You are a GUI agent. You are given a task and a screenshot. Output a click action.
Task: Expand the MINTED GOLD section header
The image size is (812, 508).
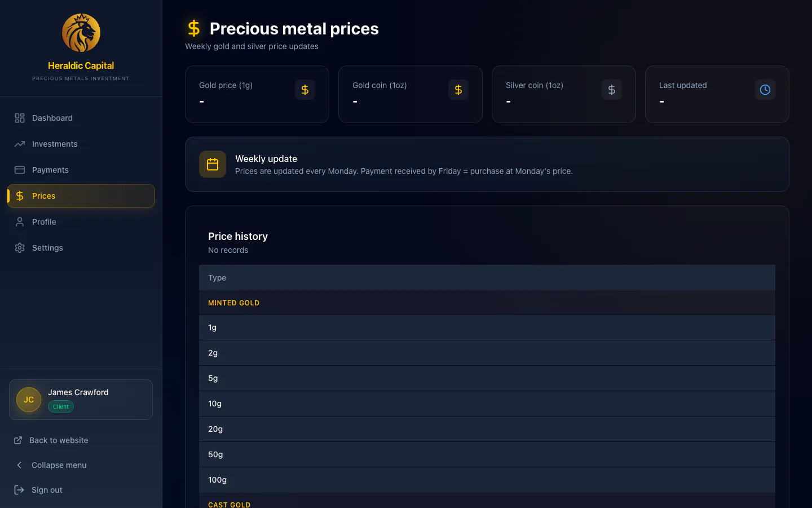tap(233, 303)
